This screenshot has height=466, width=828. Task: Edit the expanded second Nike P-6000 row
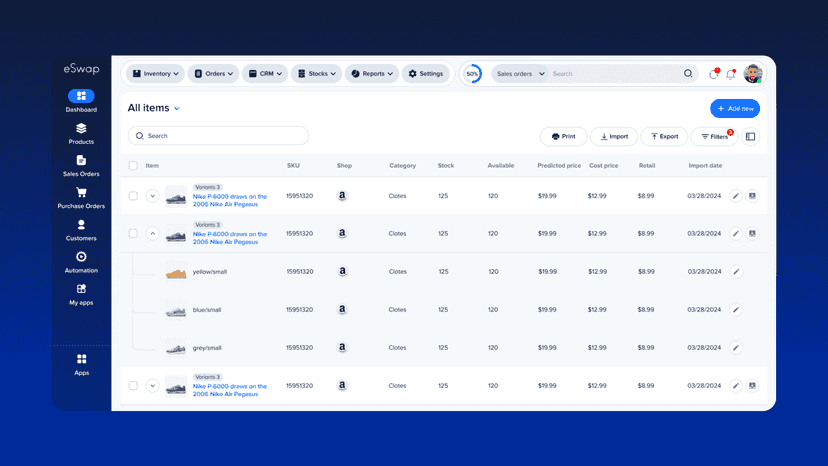click(x=736, y=234)
